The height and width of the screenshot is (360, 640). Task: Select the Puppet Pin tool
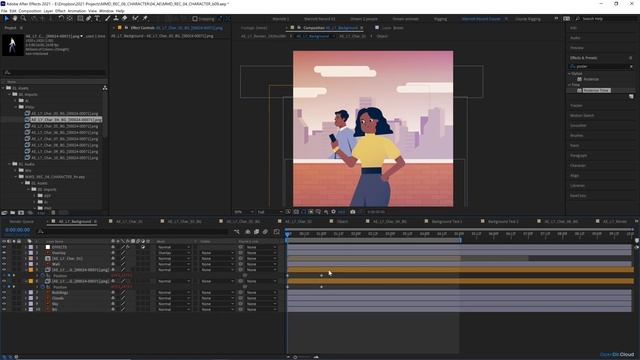[145, 18]
